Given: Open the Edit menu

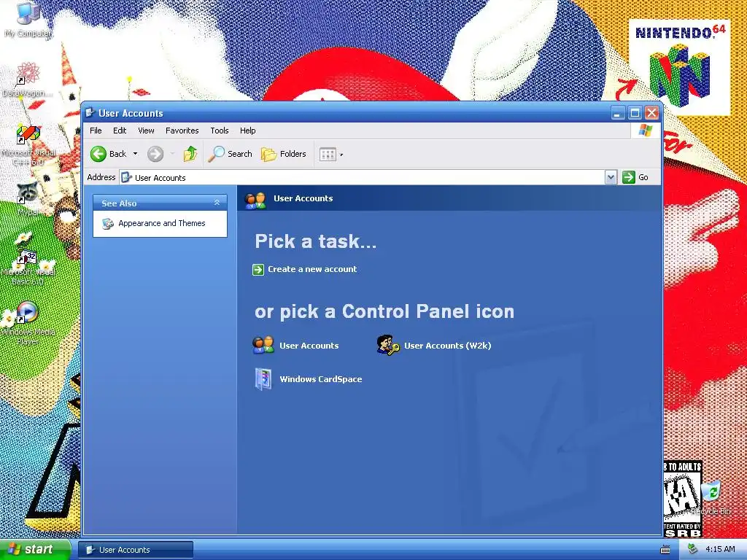Looking at the screenshot, I should pyautogui.click(x=120, y=131).
